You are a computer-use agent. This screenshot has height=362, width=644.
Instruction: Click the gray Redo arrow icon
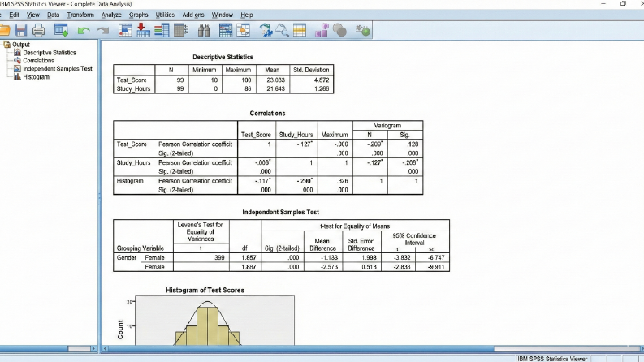102,31
